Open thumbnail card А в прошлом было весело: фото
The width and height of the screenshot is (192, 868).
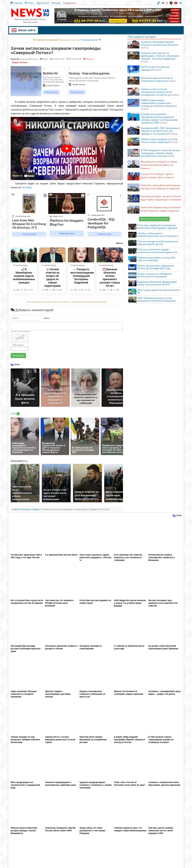(x=25, y=387)
